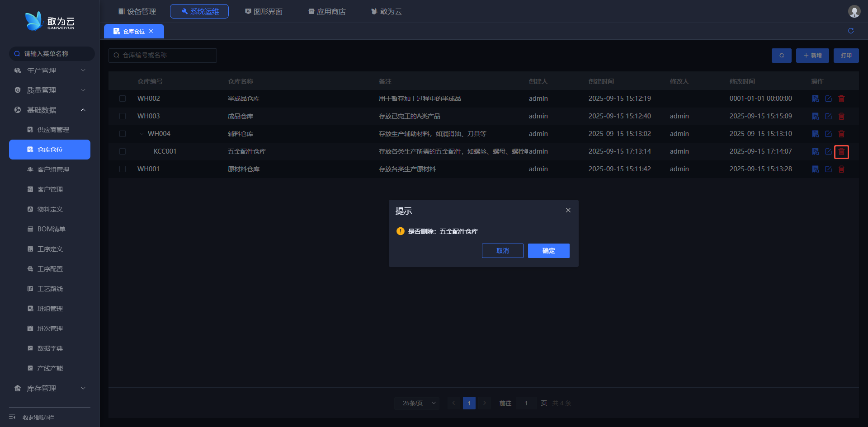Click the refresh icon button beside 新增

coord(781,56)
